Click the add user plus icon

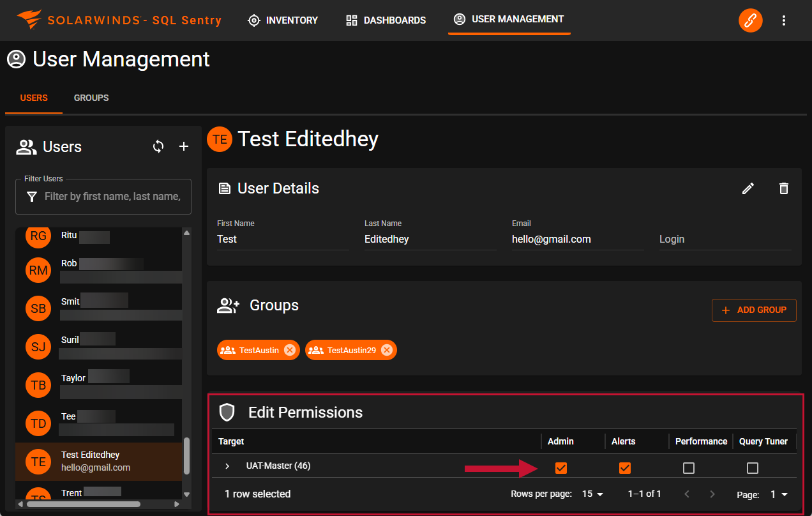point(184,146)
